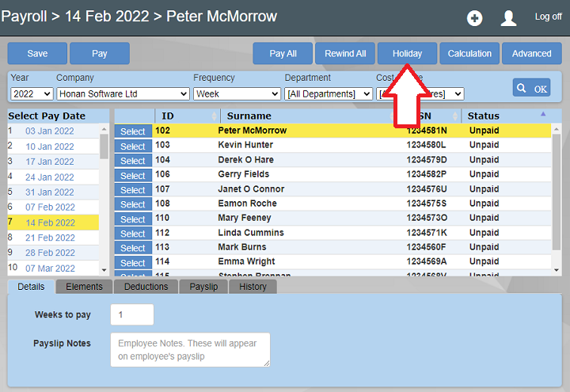Click the Payslip Notes text area
Image resolution: width=570 pixels, height=392 pixels.
tap(190, 349)
